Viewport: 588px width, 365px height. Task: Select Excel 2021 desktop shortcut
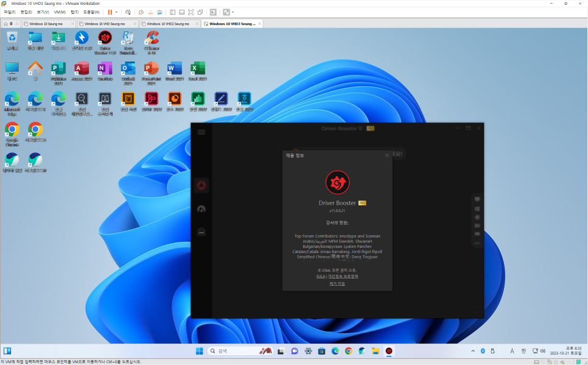(198, 71)
